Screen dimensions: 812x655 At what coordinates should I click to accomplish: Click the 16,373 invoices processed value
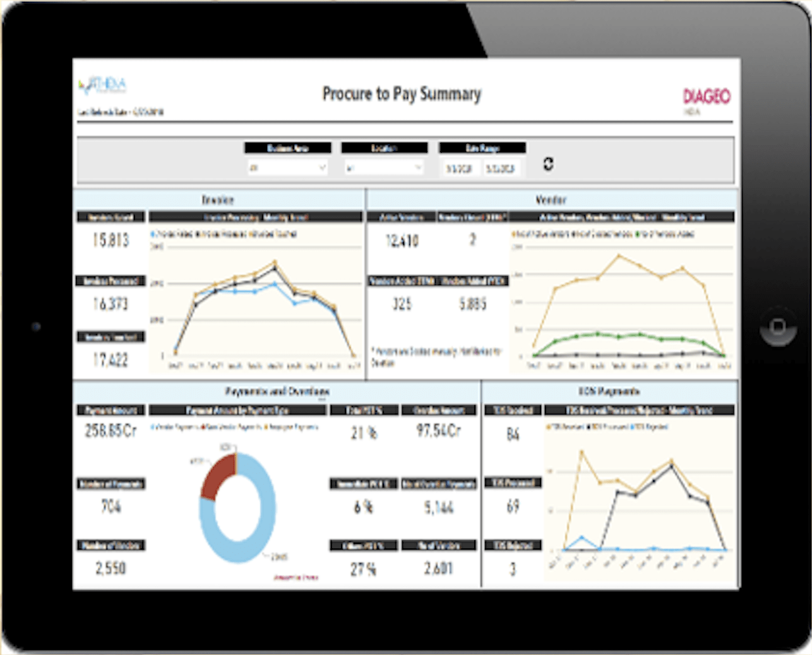[111, 304]
